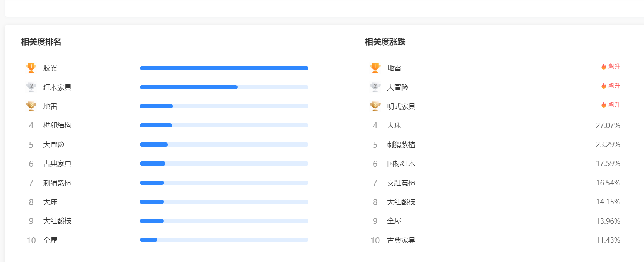Viewport: 644px width, 262px height.
Task: Click the 27.07% value for 大床
Action: (x=608, y=125)
